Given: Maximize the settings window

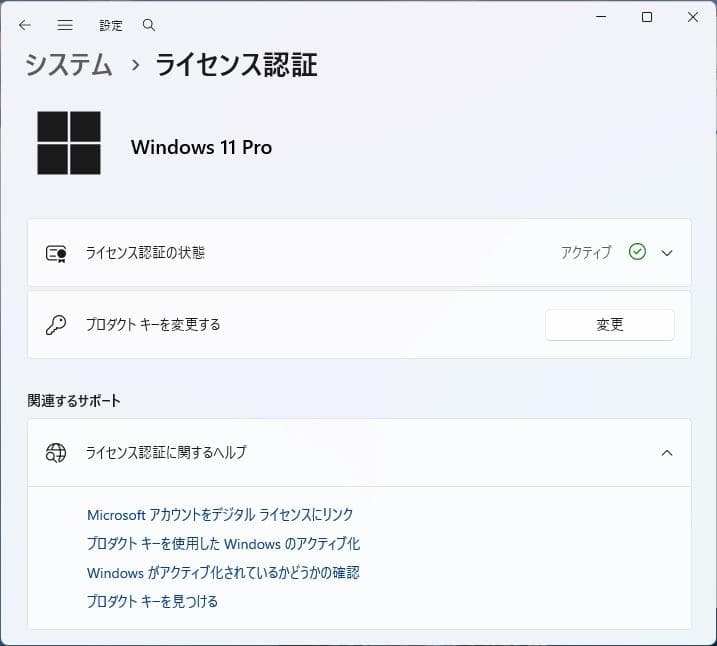Looking at the screenshot, I should (647, 17).
